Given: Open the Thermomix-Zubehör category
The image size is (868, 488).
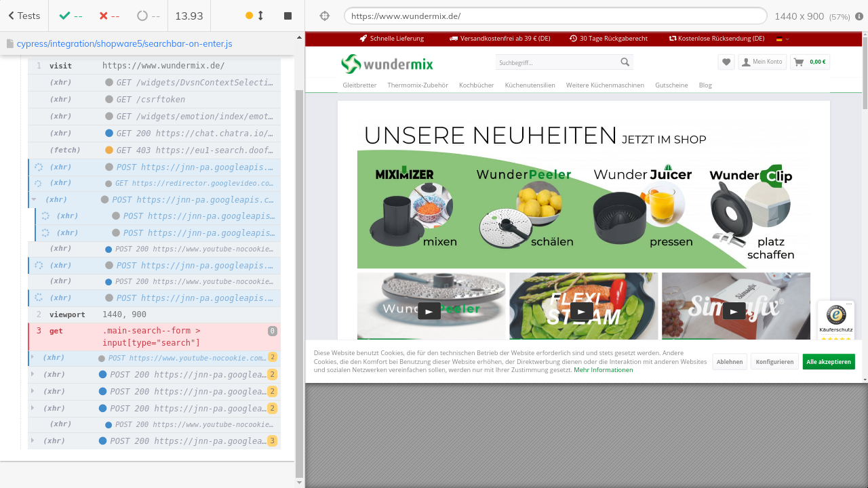Looking at the screenshot, I should 418,85.
